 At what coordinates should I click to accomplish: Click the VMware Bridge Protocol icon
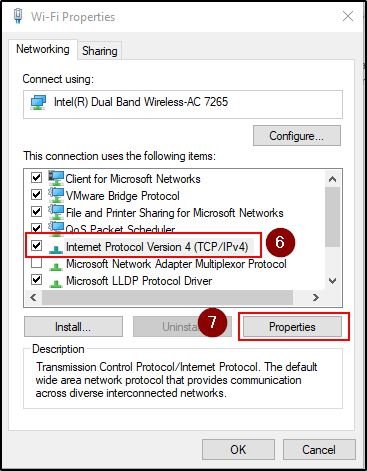(x=56, y=195)
